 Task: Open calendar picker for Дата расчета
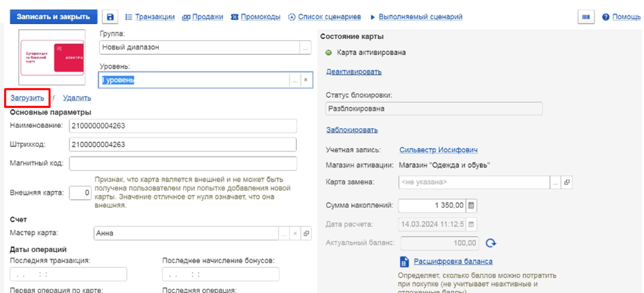(x=471, y=224)
